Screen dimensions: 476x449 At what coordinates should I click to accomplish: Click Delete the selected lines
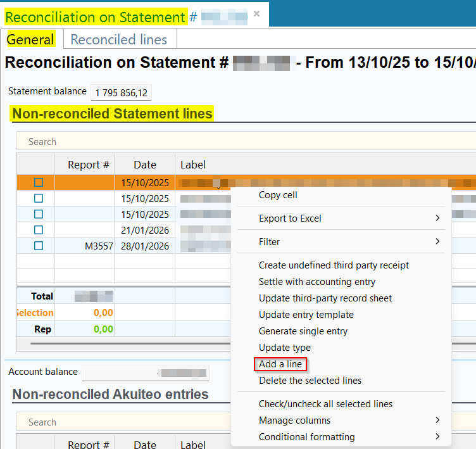point(310,381)
